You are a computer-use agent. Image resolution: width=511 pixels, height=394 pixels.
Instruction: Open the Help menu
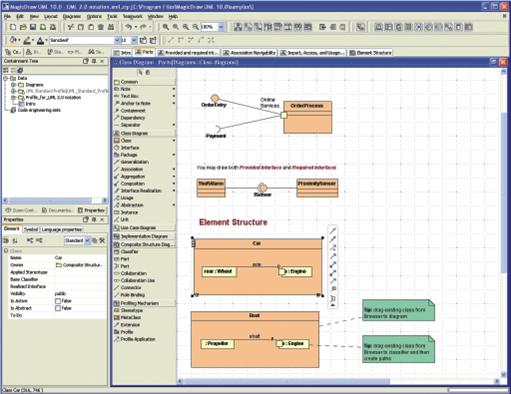(x=173, y=16)
